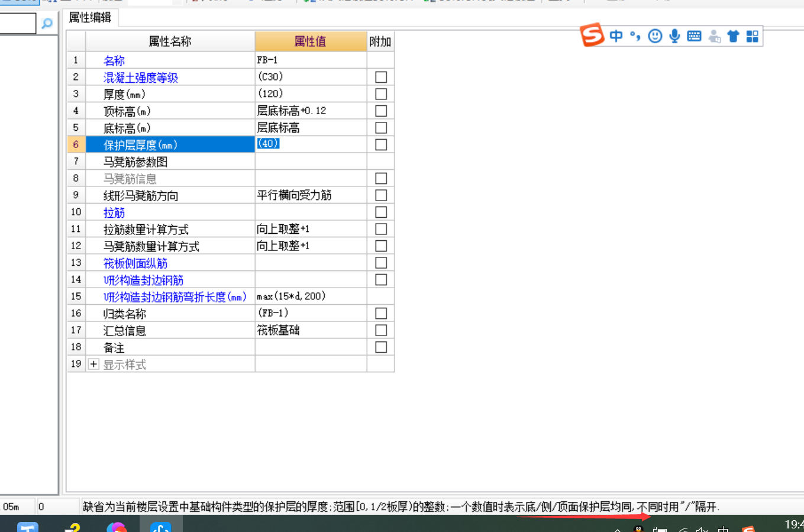The width and height of the screenshot is (804, 532).
Task: Click the magnifier search icon
Action: pyautogui.click(x=47, y=24)
